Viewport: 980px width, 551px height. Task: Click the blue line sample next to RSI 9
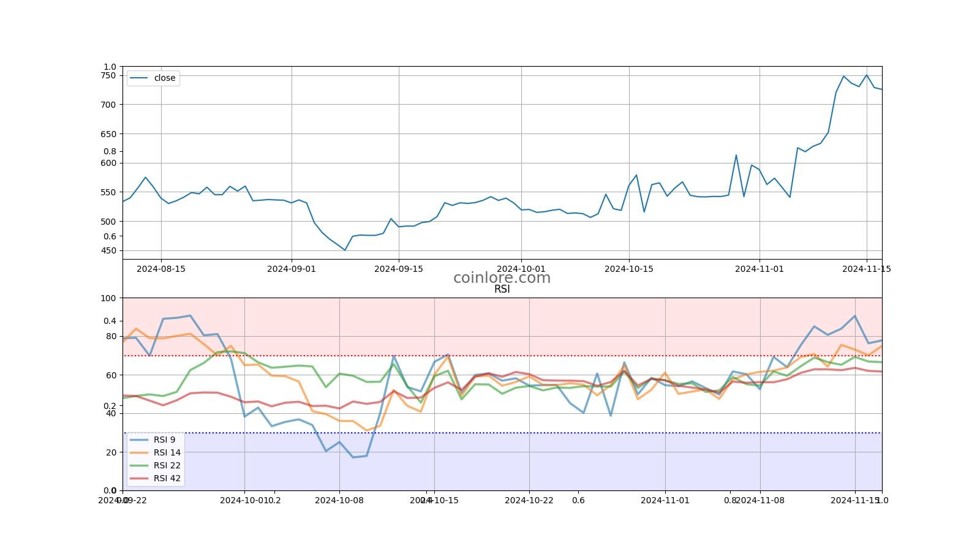coord(139,440)
